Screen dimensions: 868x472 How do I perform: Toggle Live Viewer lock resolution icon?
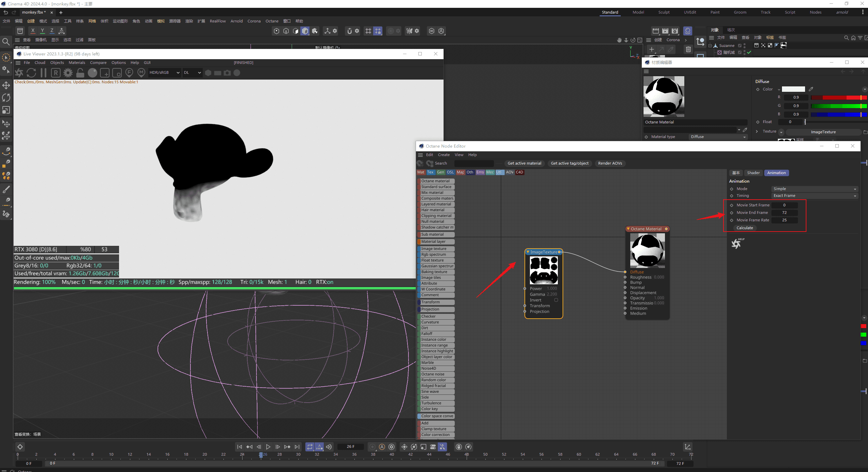coord(80,72)
